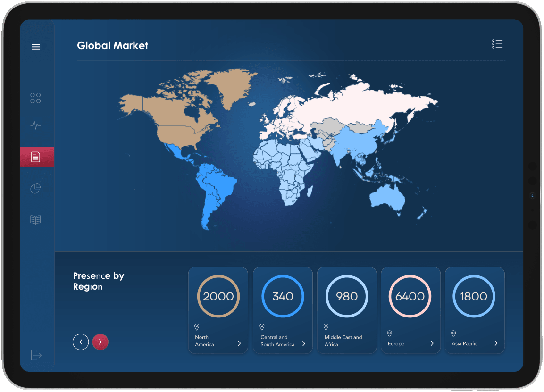Open the hamburger menu at top of sidebar

[x=36, y=47]
